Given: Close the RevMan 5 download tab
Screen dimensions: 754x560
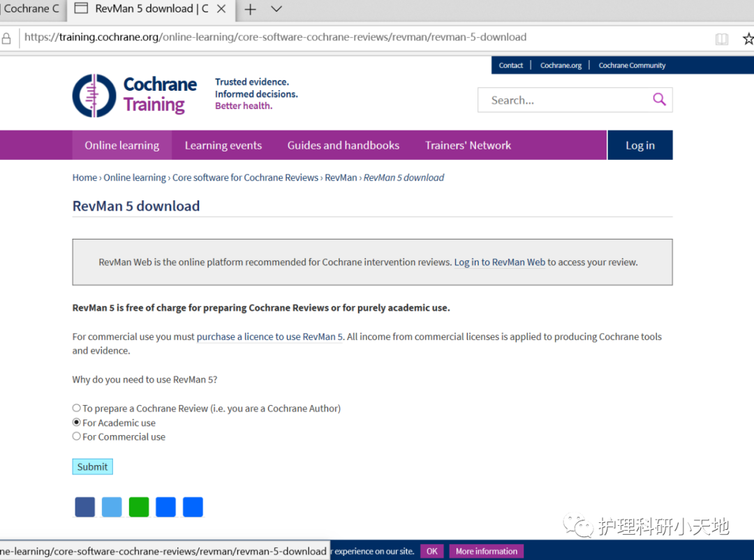Looking at the screenshot, I should coord(221,8).
